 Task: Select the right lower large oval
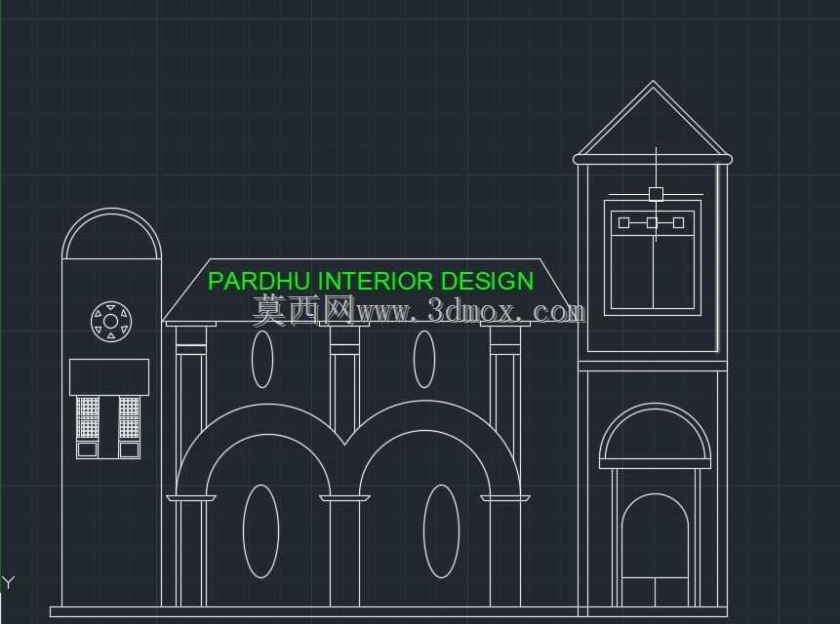(x=441, y=531)
